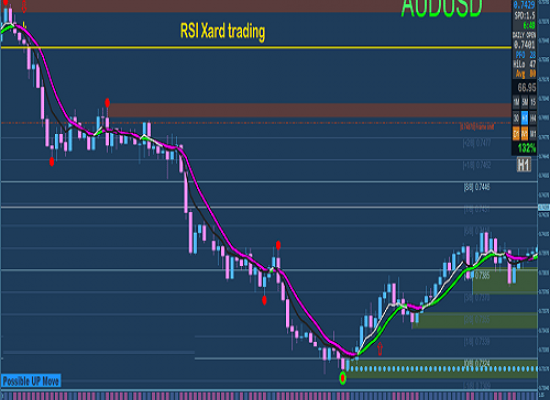The height and width of the screenshot is (400, 550).
Task: Click the green-circled red dot at chart low
Action: pyautogui.click(x=343, y=378)
